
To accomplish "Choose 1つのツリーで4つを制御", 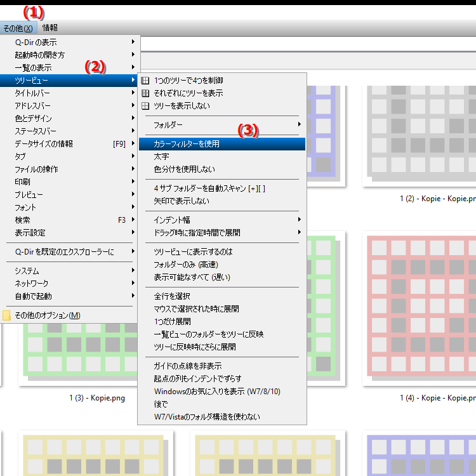I will click(x=222, y=81).
